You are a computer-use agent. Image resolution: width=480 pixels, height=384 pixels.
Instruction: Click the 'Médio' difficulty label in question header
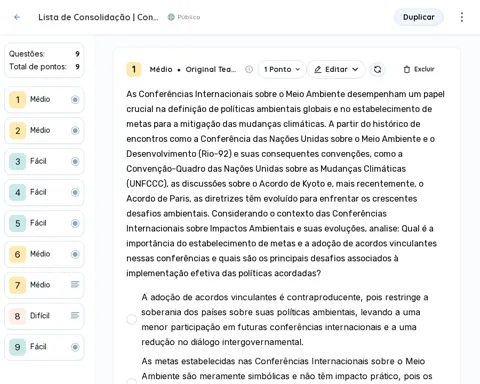click(161, 69)
